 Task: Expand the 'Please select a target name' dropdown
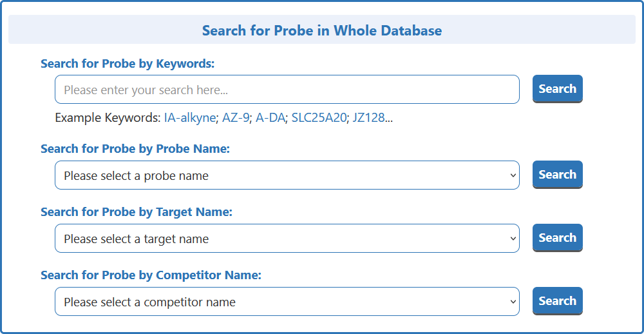click(287, 239)
